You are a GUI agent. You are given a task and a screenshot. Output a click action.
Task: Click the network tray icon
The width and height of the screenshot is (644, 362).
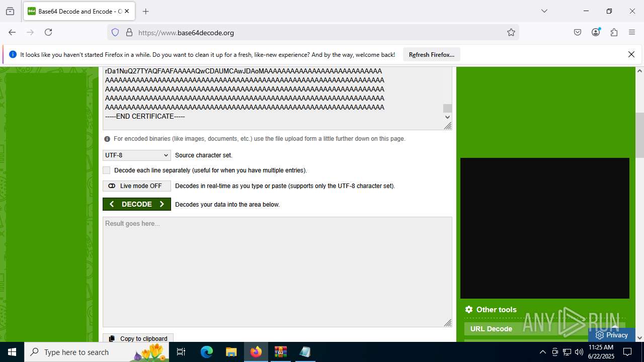(567, 352)
